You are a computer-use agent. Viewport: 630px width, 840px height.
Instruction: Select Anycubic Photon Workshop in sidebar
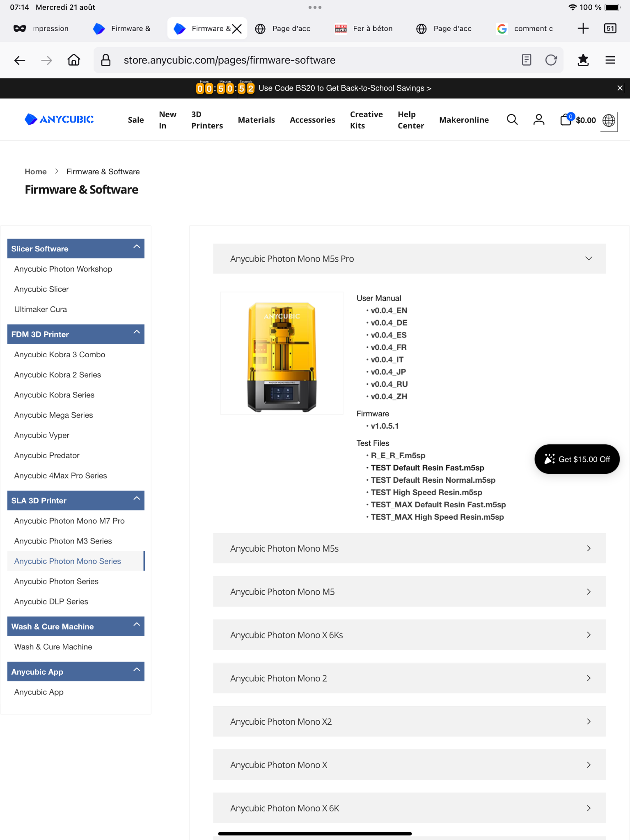click(x=63, y=269)
